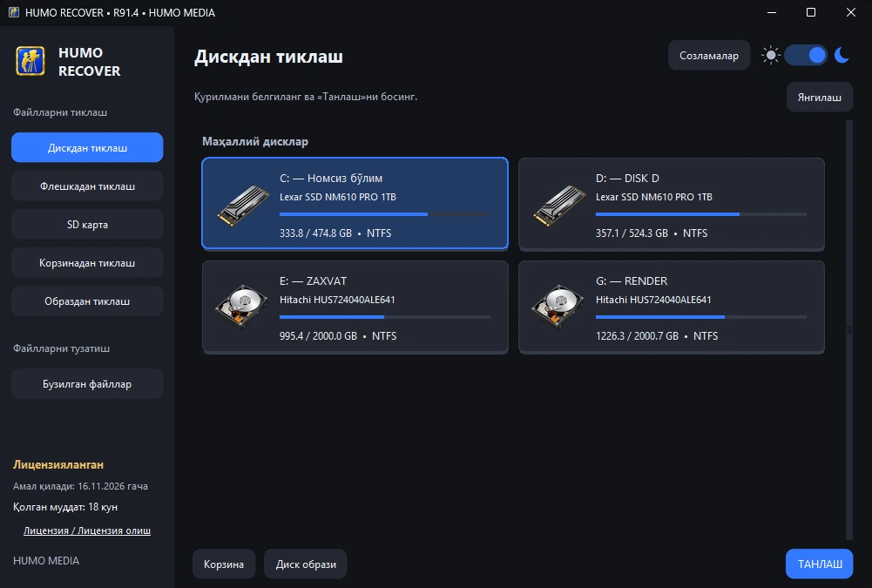872x588 pixels.
Task: Go to Корзинадан тиклаш
Action: click(87, 263)
